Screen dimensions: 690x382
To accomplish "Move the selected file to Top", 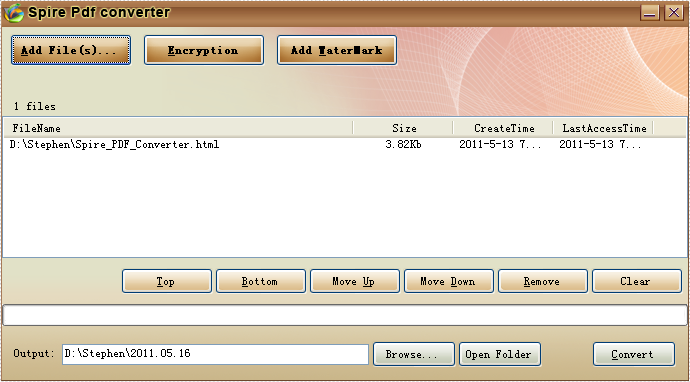I will [167, 281].
